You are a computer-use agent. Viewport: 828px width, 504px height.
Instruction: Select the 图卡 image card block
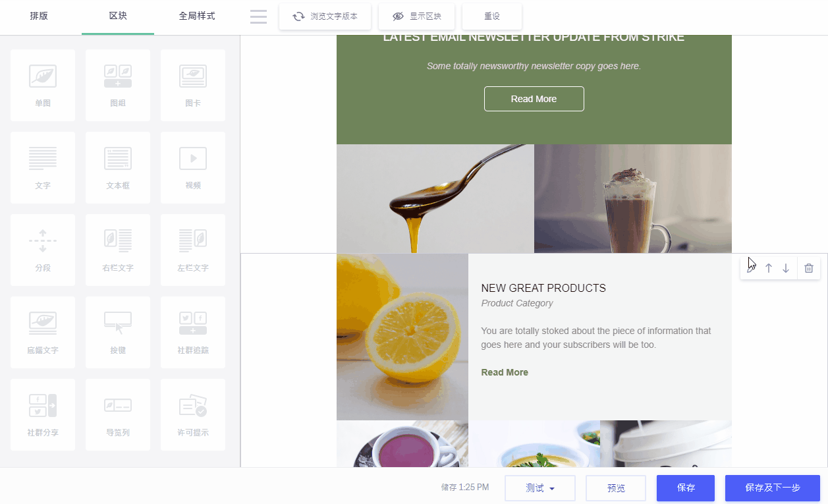pyautogui.click(x=193, y=85)
